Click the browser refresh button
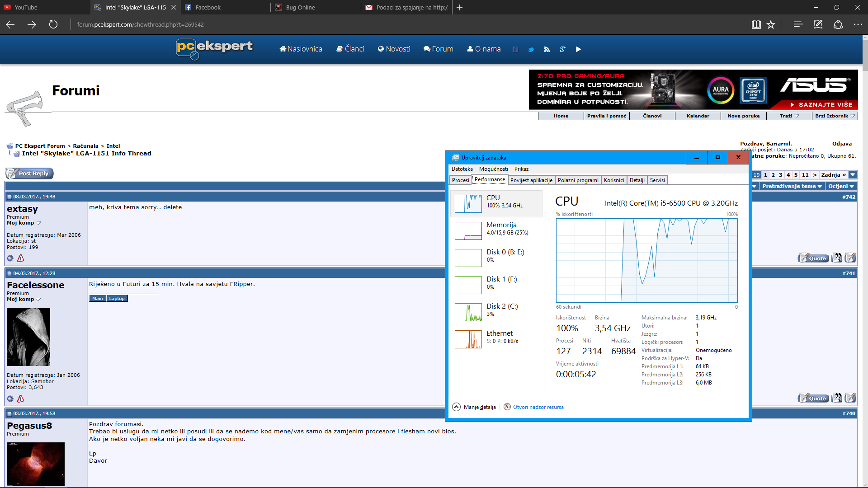This screenshot has height=488, width=868. (53, 24)
